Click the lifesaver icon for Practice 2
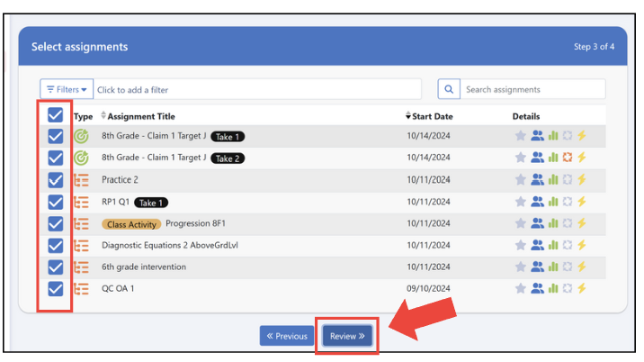Screen dimensions: 644x362 [x=568, y=179]
